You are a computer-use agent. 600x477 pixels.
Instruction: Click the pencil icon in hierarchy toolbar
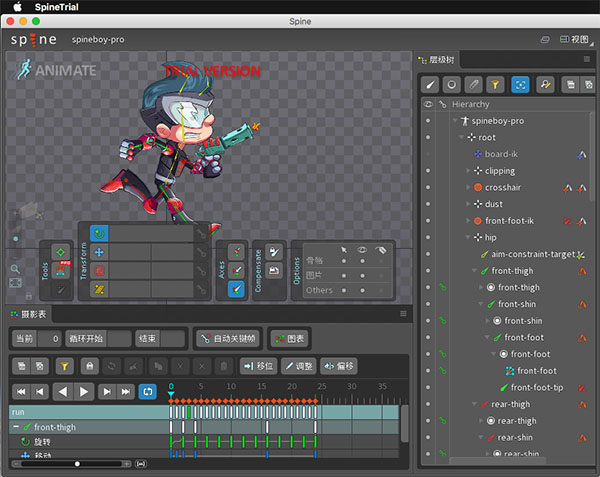coord(473,85)
